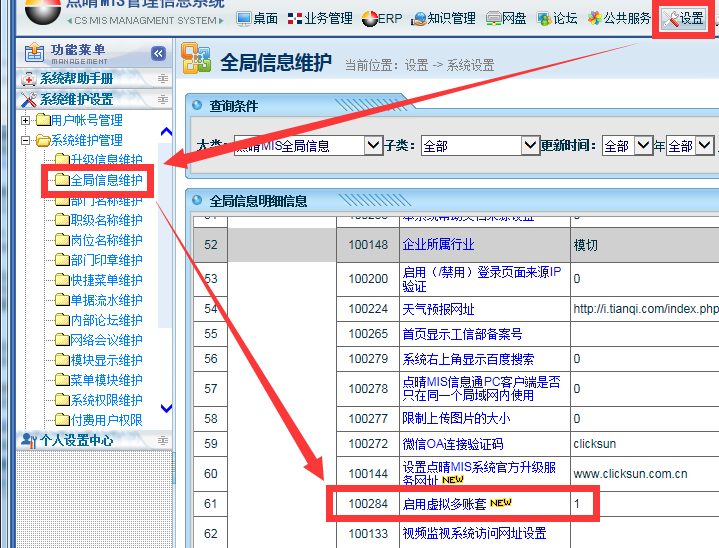Collapse the 功能菜单 sidebar with double-arrow button

[158, 54]
